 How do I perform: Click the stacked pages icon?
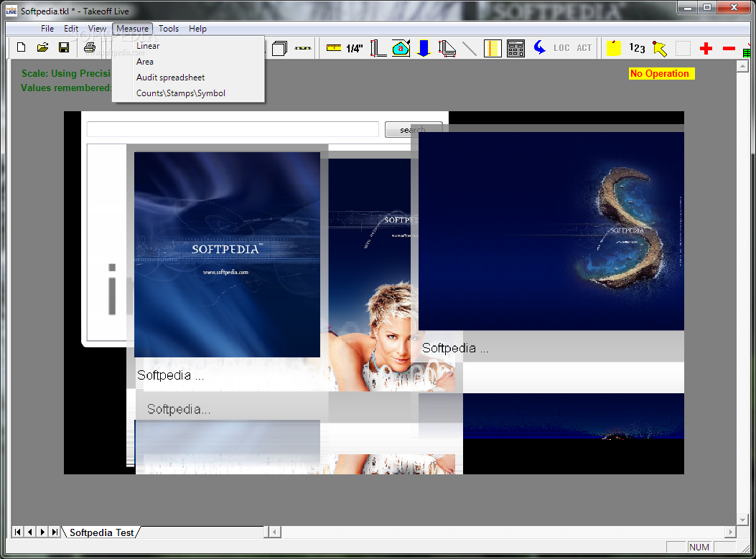pos(280,48)
